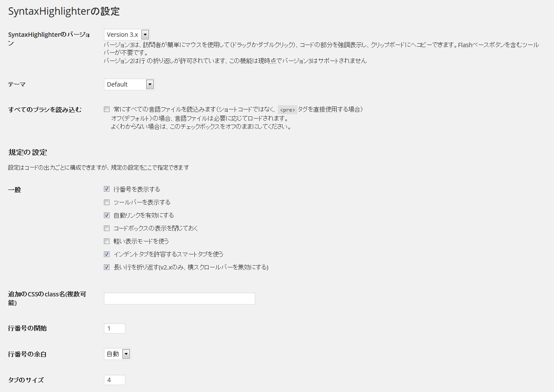Open the テーマ (theme) dropdown showing Default

click(129, 84)
